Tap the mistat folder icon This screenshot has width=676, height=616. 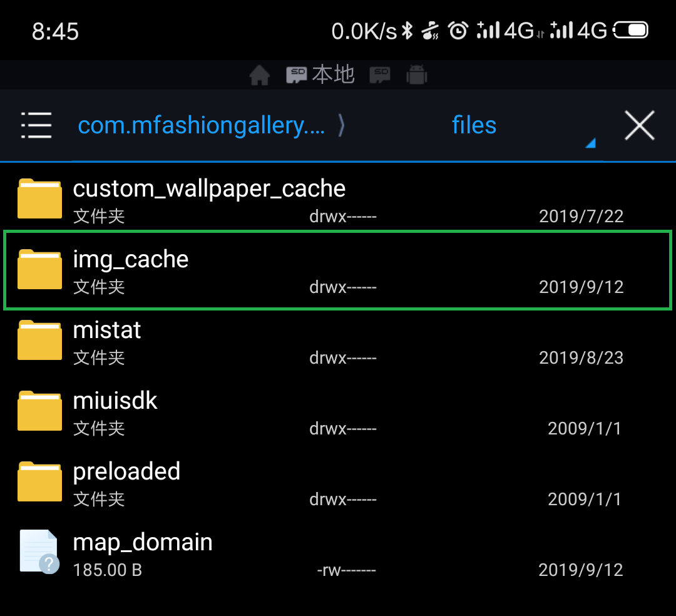(39, 340)
